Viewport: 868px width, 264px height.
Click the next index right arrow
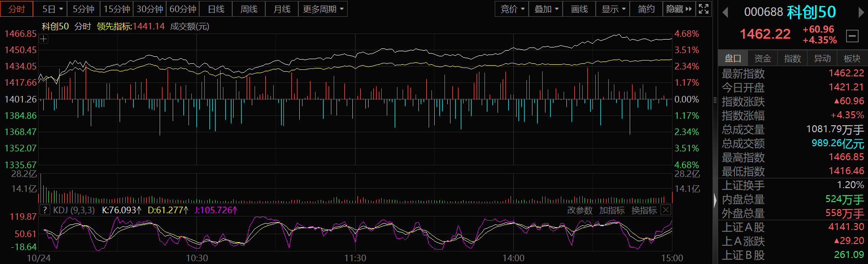point(861,13)
